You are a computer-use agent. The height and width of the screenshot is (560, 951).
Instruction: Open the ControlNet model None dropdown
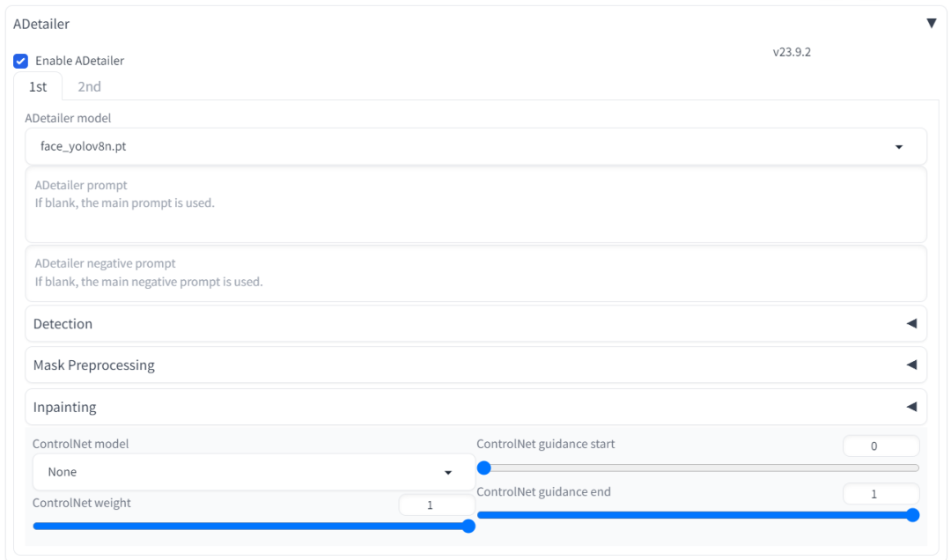click(254, 472)
